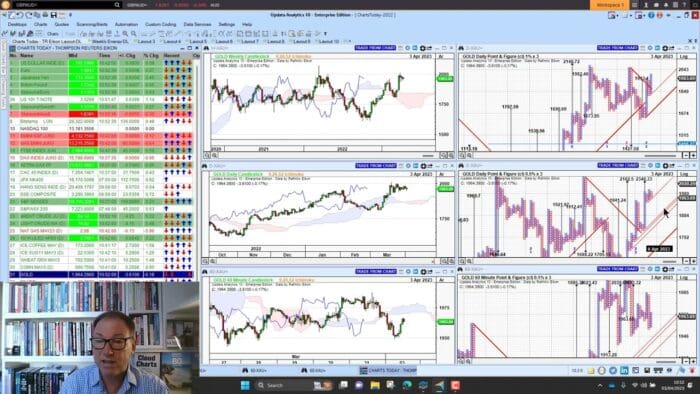Screen dimensions: 700x394
Task: Click the Redo arrow in the top toolbar
Action: pos(28,15)
